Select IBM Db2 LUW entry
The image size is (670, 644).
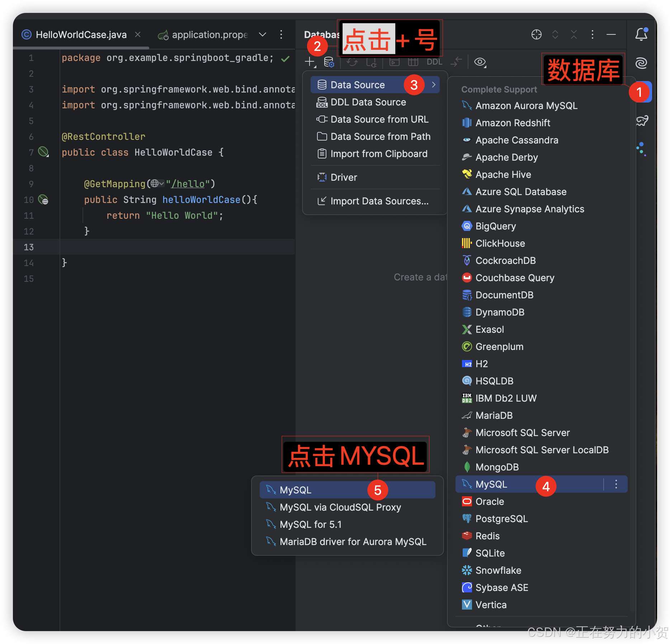(541, 398)
